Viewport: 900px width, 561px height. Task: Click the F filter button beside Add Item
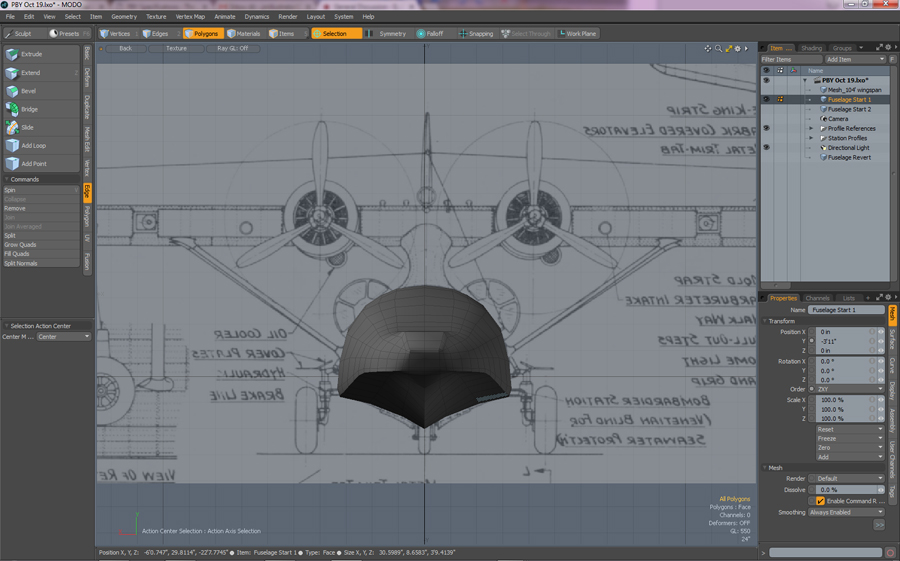pos(893,59)
